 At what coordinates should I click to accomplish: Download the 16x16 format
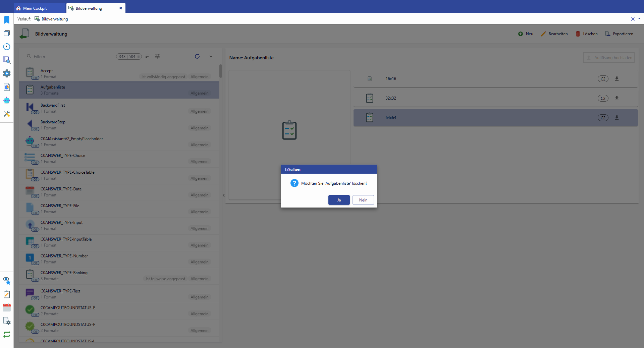(616, 79)
